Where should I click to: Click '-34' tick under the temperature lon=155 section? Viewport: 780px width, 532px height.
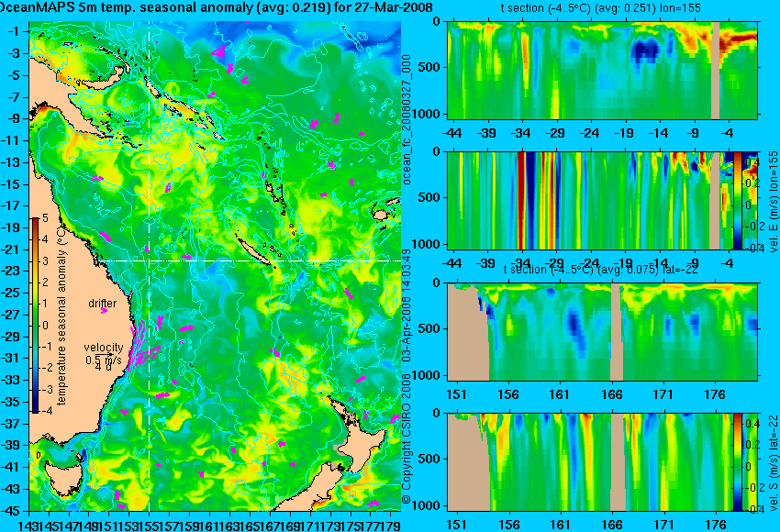[521, 133]
